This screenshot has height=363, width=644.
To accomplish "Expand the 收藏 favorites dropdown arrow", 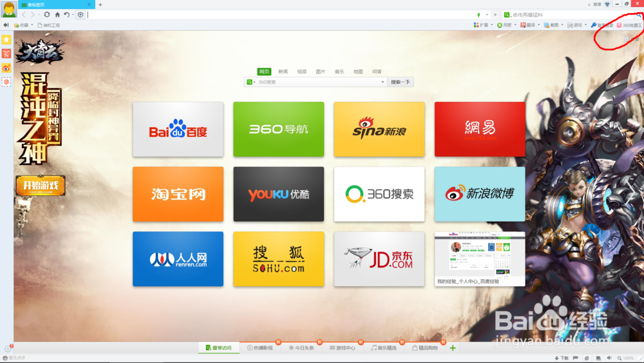I will (32, 25).
